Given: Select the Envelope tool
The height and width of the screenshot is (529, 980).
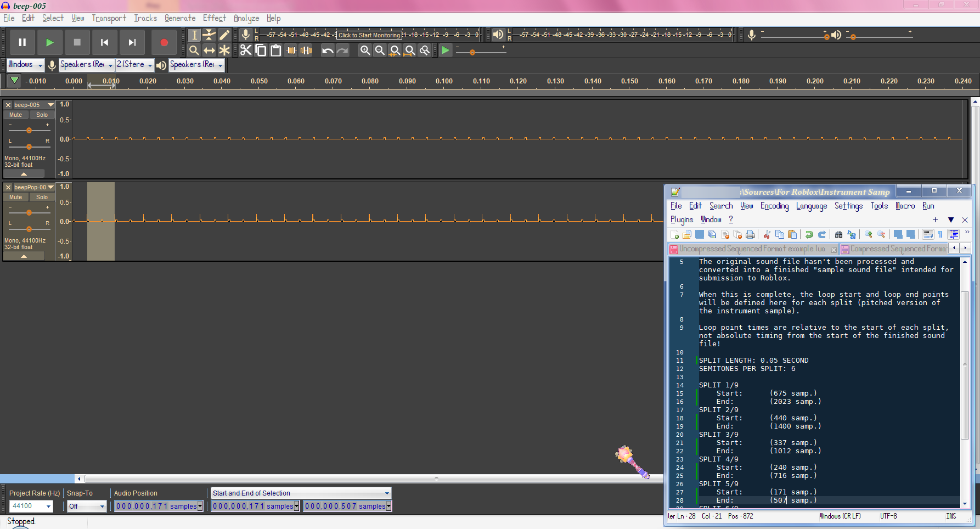Looking at the screenshot, I should point(209,35).
